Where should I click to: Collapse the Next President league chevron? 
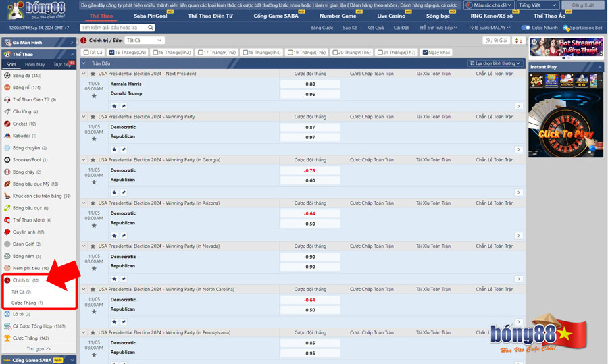84,73
